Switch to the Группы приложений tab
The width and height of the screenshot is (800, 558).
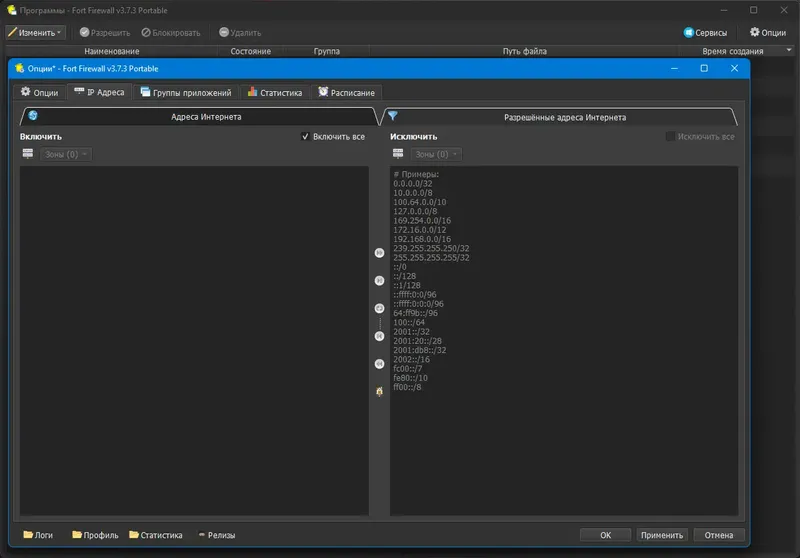tap(186, 92)
